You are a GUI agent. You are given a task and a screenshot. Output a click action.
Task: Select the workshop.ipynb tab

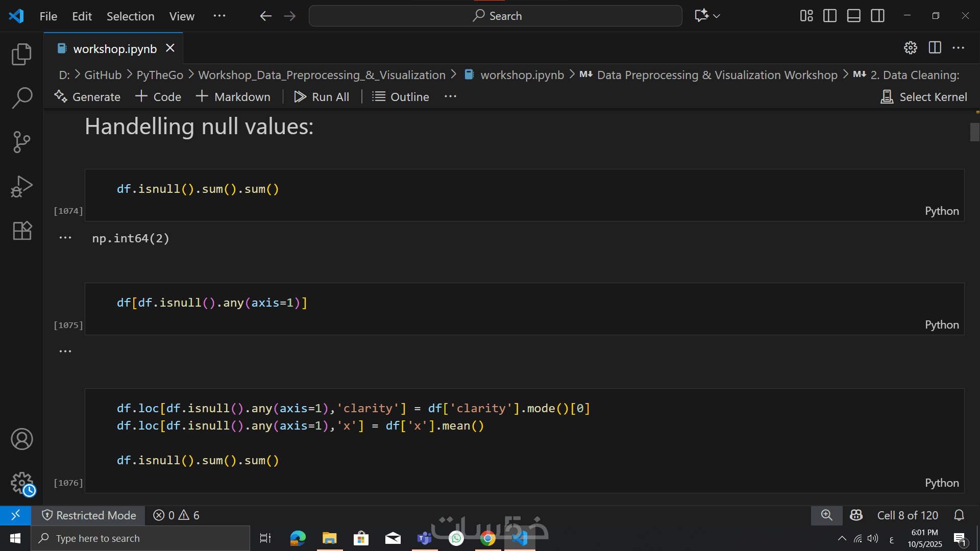tap(114, 48)
